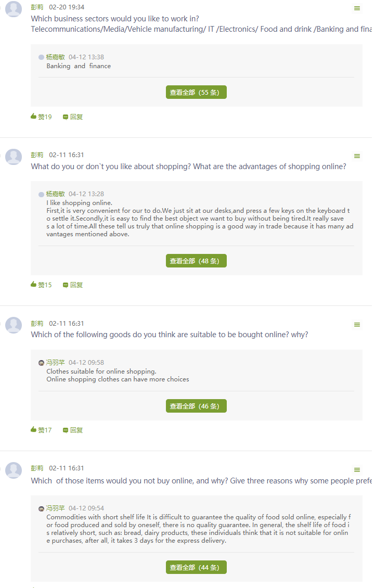Screen dimensions: 375x588
Task: Like the shopping advantages post (赞15)
Action: click(x=41, y=285)
